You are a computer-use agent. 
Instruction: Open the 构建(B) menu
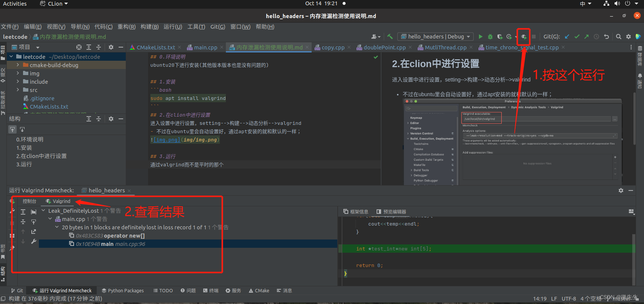(150, 27)
